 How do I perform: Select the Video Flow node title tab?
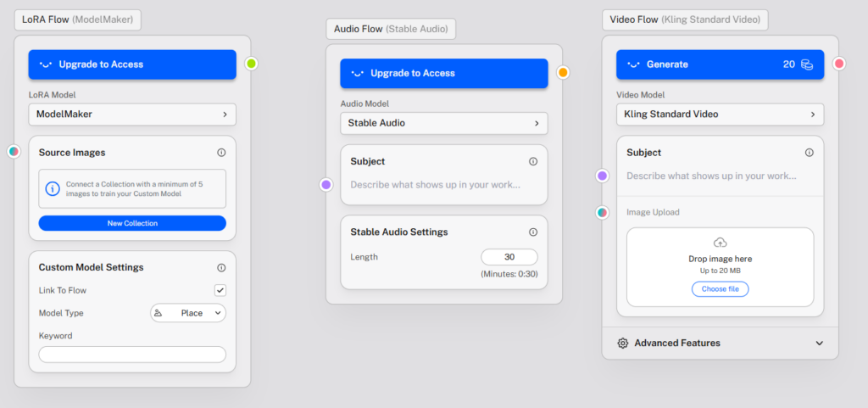[685, 20]
